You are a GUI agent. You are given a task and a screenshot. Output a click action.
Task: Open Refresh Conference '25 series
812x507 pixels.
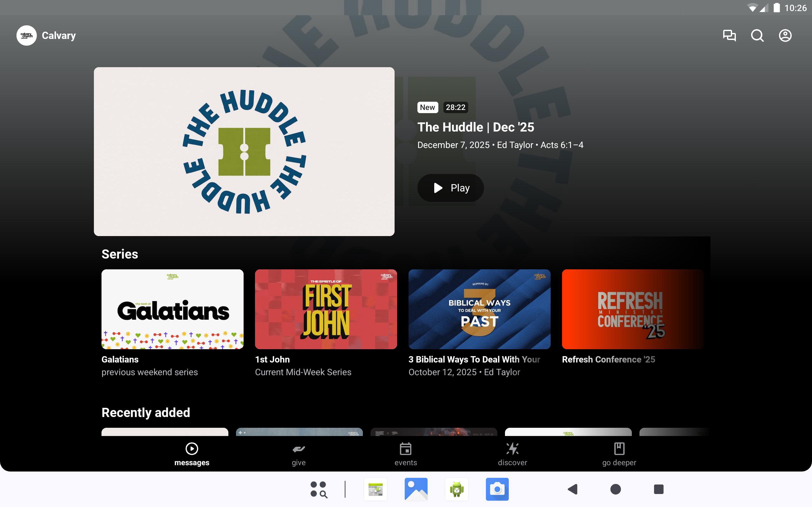pos(632,309)
